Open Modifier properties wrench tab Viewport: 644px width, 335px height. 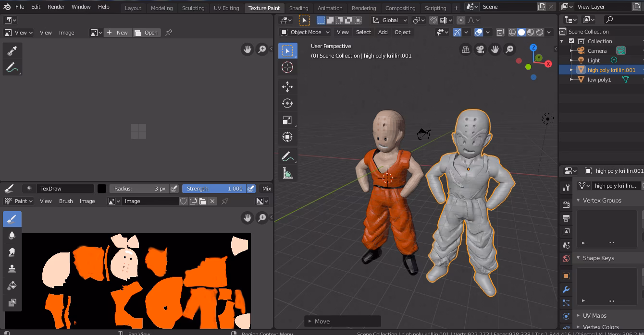pos(566,289)
